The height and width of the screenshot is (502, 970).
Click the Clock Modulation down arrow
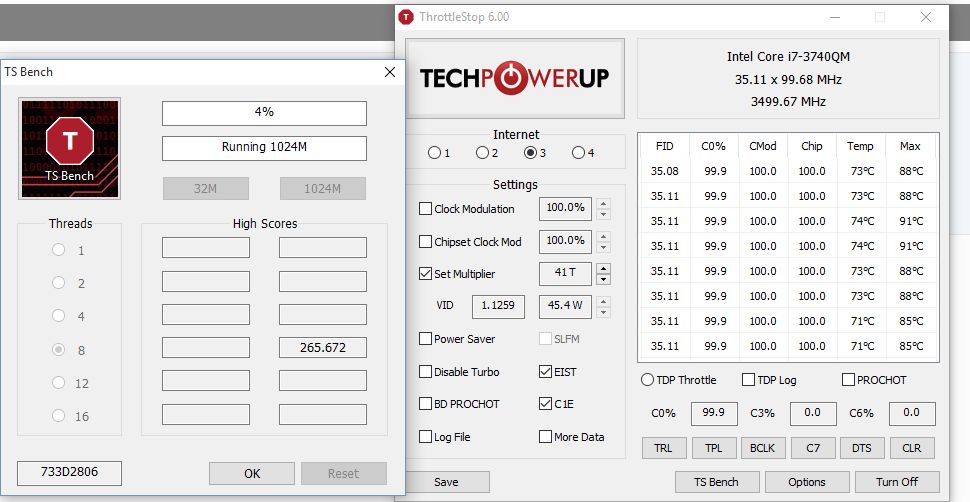tap(603, 214)
